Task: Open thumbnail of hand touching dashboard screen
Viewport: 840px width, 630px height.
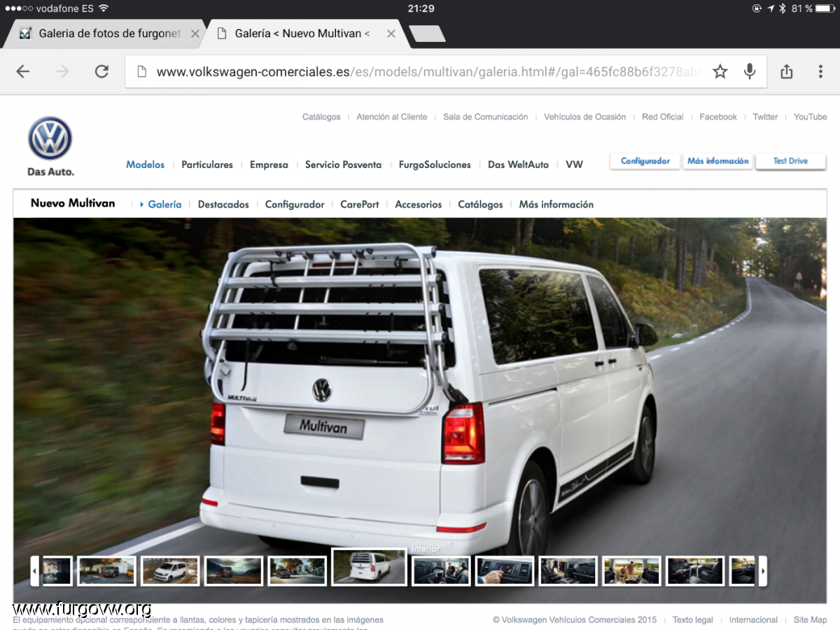Action: (505, 571)
